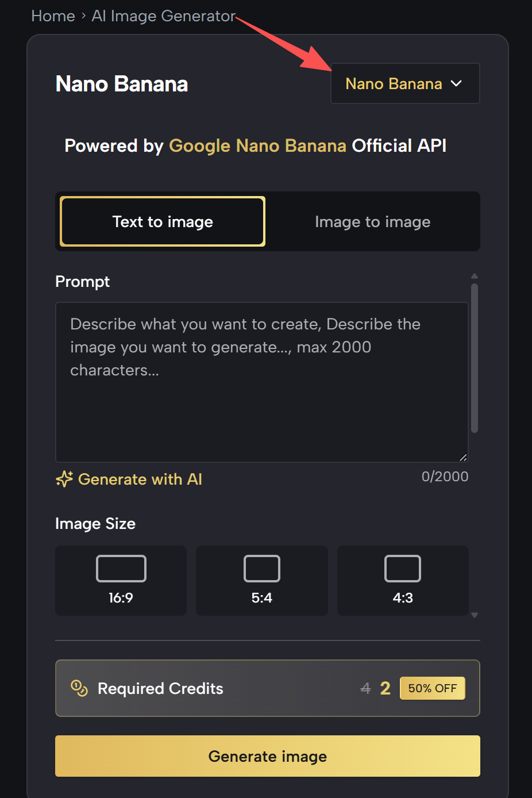Click the 4:3 aspect ratio rectangle icon
The width and height of the screenshot is (532, 798).
[402, 569]
